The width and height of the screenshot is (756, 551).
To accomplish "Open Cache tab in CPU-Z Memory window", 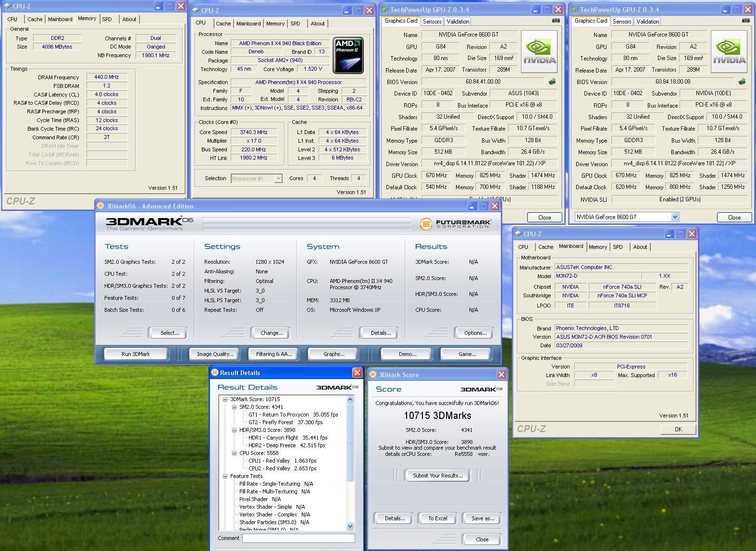I will coord(35,19).
